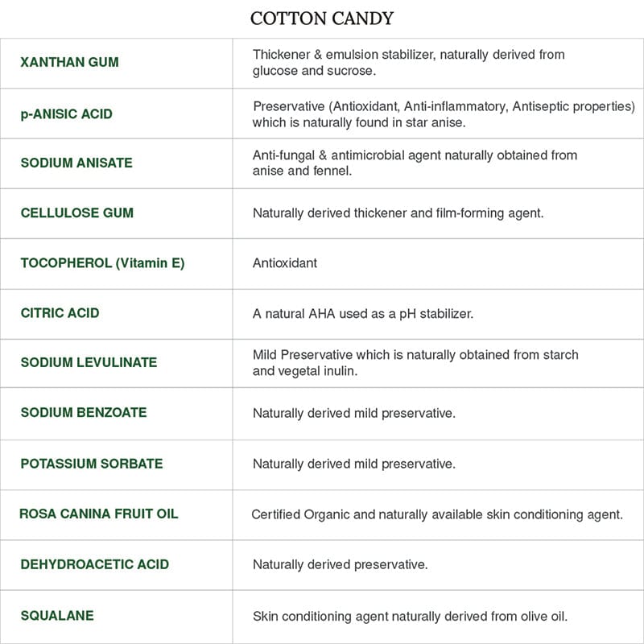
Task: Click the p-ANISIC ACID ingredient label
Action: coord(67,114)
